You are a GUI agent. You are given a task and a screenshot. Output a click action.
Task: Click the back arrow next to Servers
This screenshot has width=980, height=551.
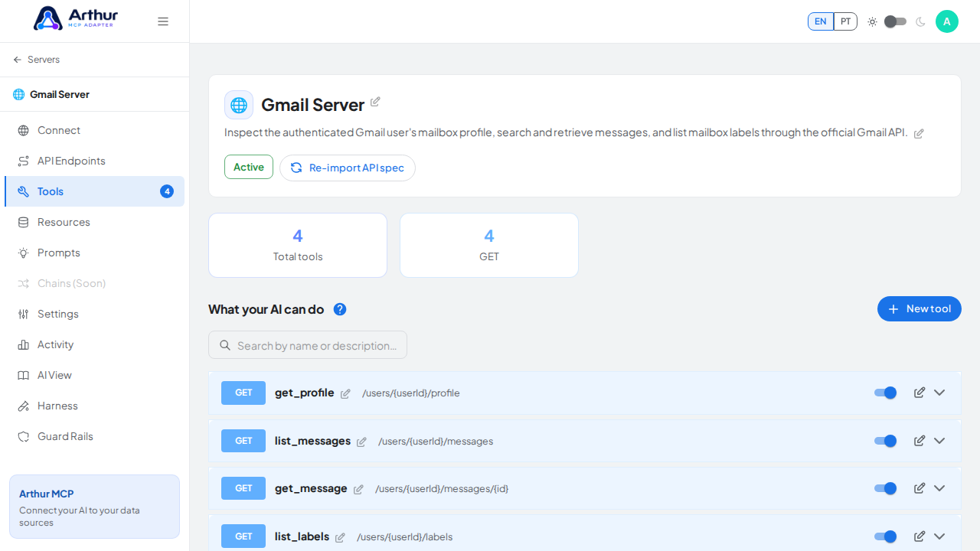18,60
